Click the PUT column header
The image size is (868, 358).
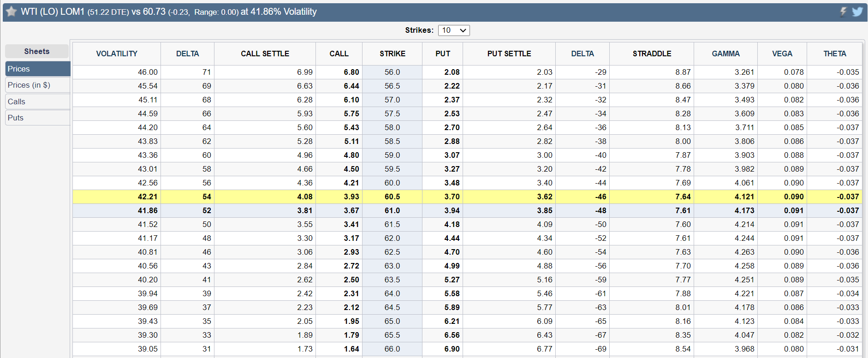(443, 54)
